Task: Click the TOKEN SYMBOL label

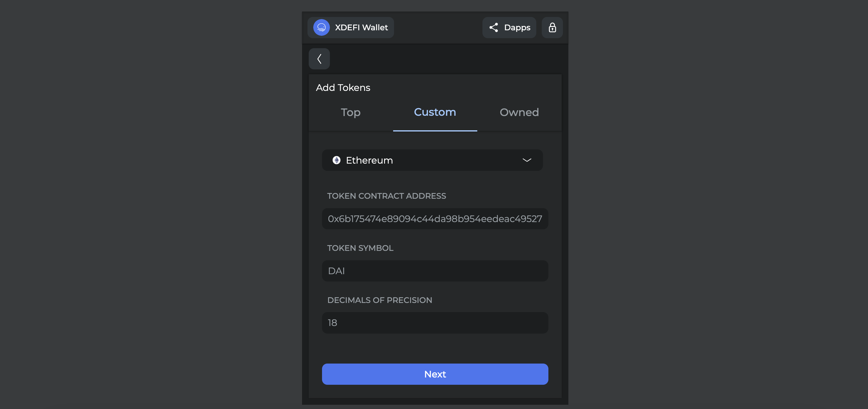Action: coord(360,248)
